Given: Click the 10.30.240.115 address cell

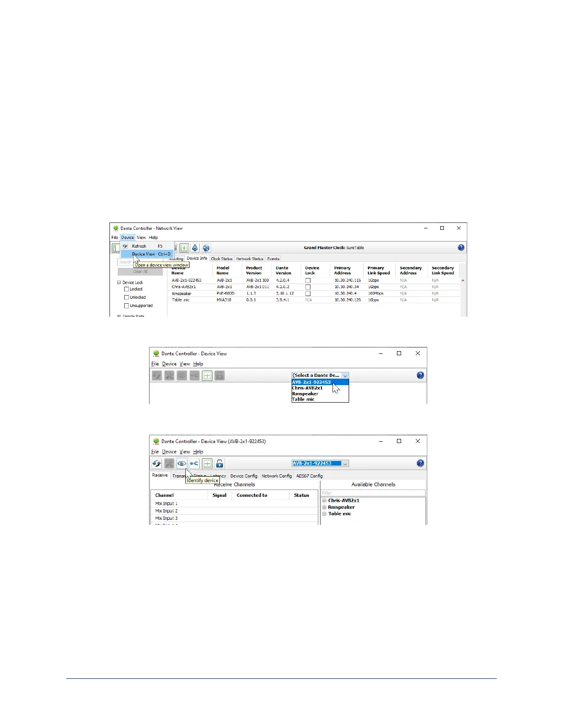Looking at the screenshot, I should click(348, 280).
